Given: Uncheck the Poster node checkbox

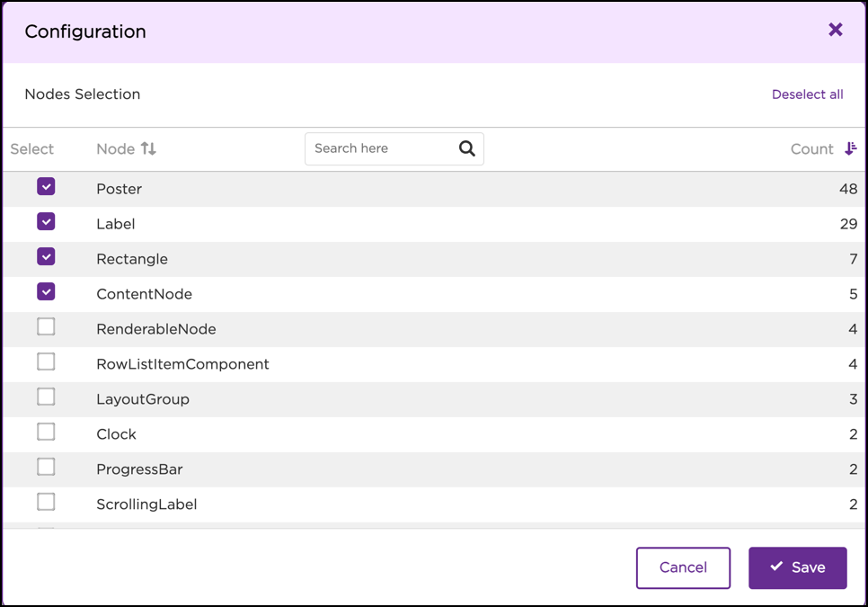Looking at the screenshot, I should click(x=46, y=187).
